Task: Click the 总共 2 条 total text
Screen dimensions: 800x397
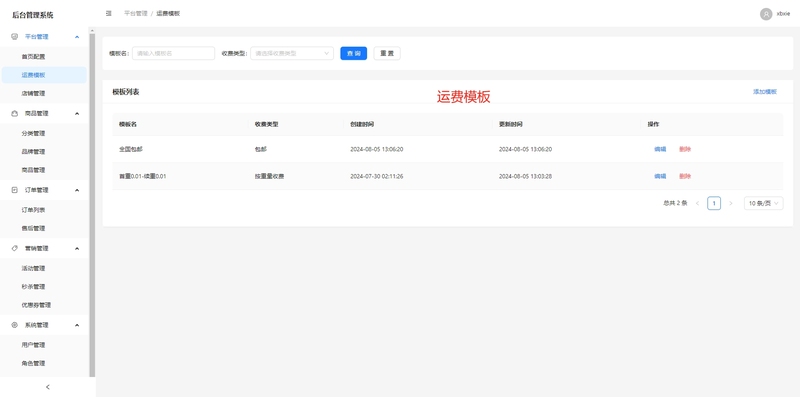Action: pyautogui.click(x=675, y=203)
